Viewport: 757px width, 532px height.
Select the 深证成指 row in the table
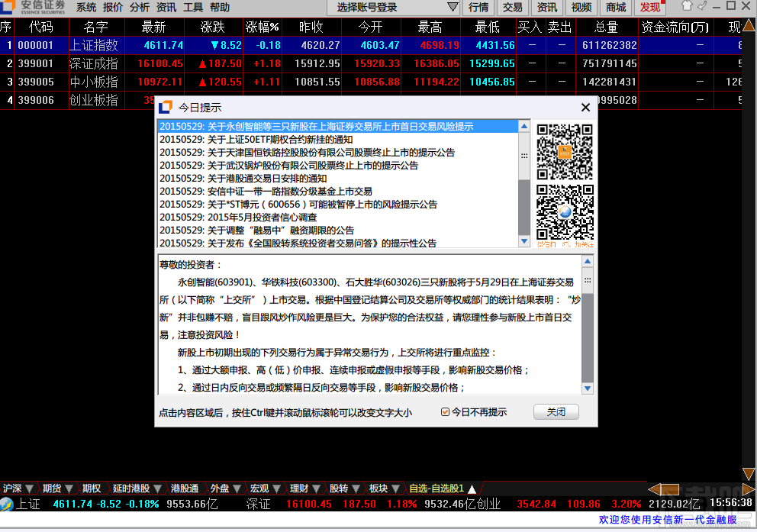[x=371, y=63]
